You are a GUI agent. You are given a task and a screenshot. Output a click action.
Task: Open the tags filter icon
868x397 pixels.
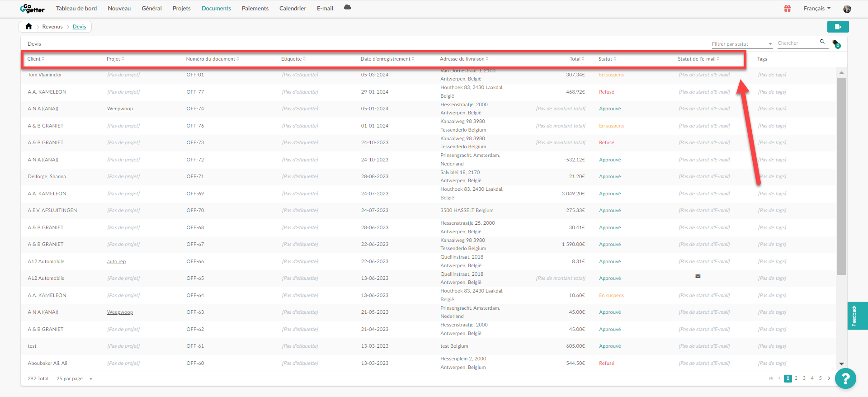coord(836,44)
